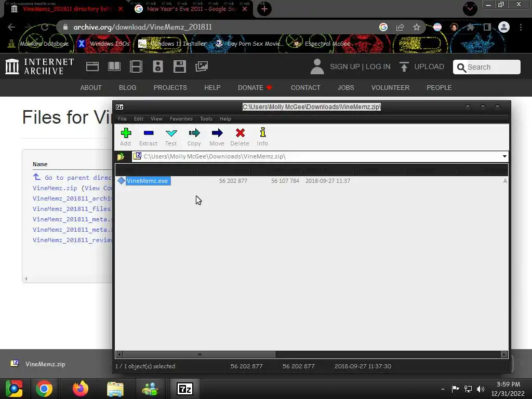Image resolution: width=532 pixels, height=399 pixels.
Task: Click the 7-Zip scrollbar left arrow
Action: 119,354
